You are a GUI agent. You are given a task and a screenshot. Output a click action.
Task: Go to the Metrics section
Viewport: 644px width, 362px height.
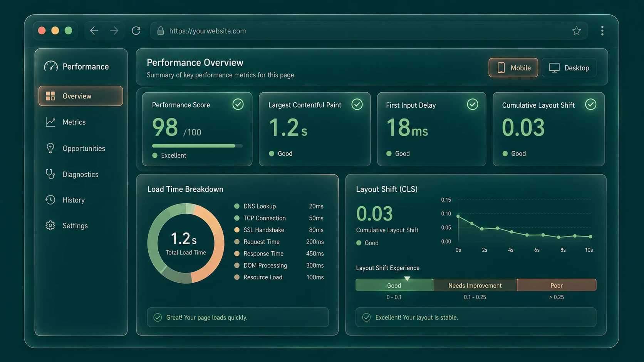[x=81, y=122]
